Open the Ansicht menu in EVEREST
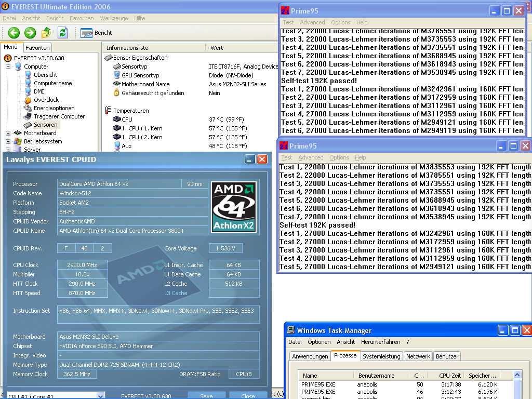 [31, 18]
